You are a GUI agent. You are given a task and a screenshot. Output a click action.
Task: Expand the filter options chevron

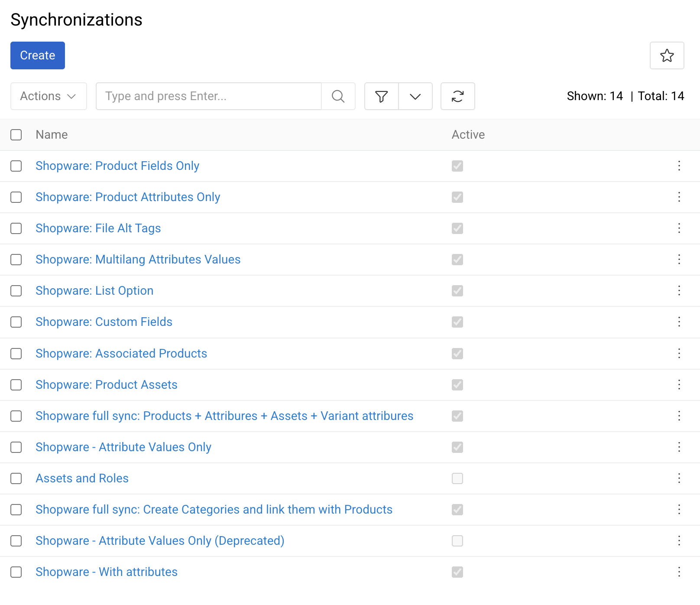(x=415, y=96)
